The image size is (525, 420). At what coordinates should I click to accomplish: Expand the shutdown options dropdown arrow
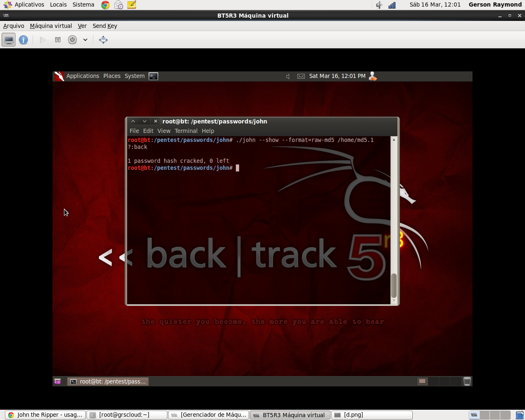(85, 40)
